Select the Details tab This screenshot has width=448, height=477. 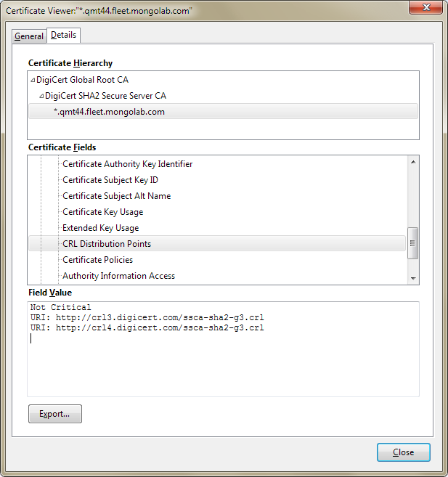pyautogui.click(x=64, y=36)
